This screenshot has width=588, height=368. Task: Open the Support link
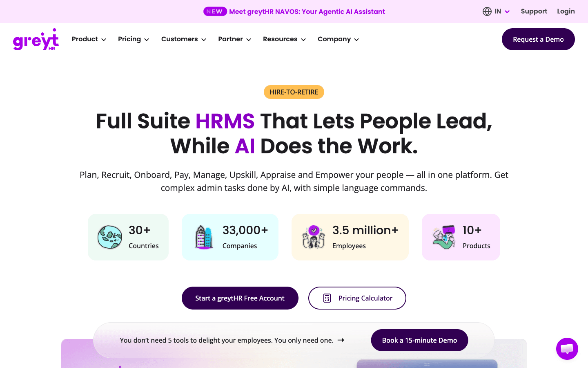click(534, 11)
